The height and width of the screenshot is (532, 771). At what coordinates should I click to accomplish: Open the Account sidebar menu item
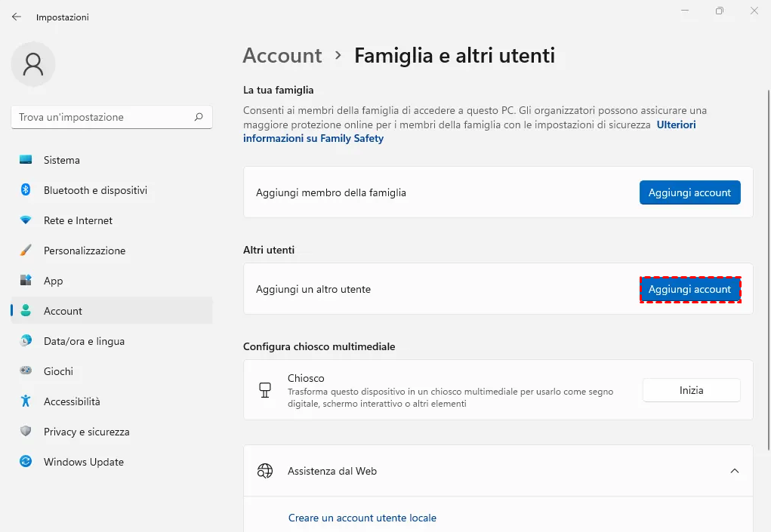63,311
